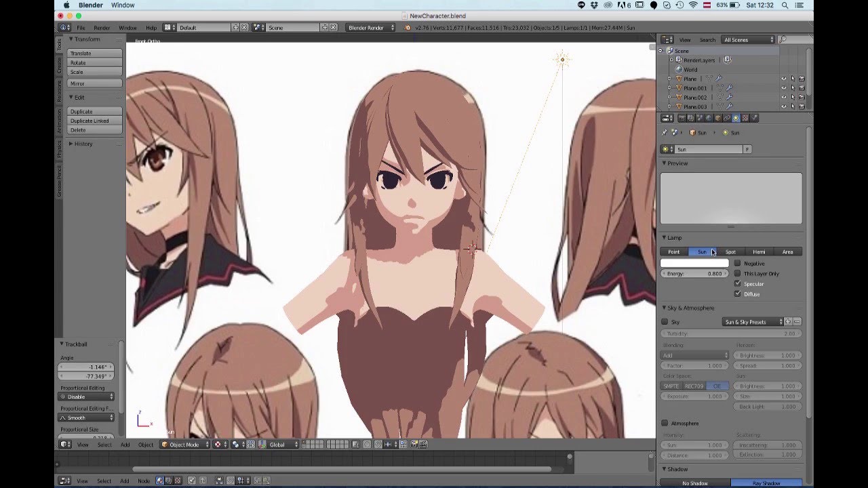Screen dimensions: 868x488
Task: Disable the Diffuse checkbox
Action: click(738, 293)
